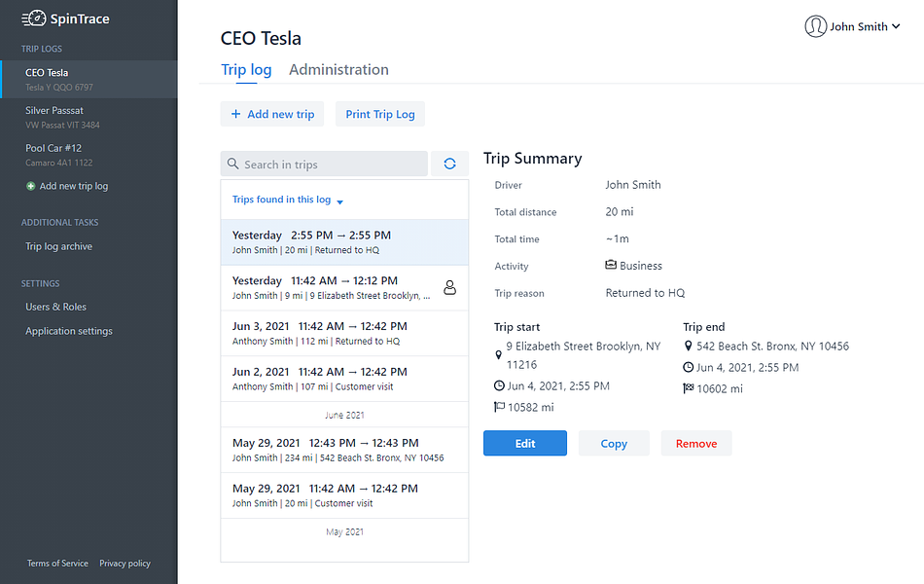924x584 pixels.
Task: Select the Jun 3, 2021 trip
Action: click(344, 333)
